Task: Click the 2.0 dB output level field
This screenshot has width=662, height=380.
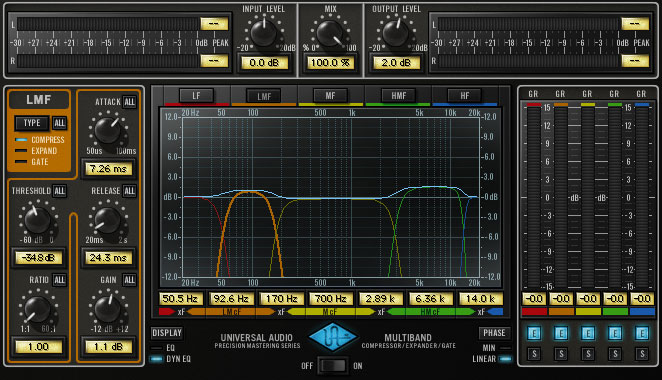Action: point(396,63)
